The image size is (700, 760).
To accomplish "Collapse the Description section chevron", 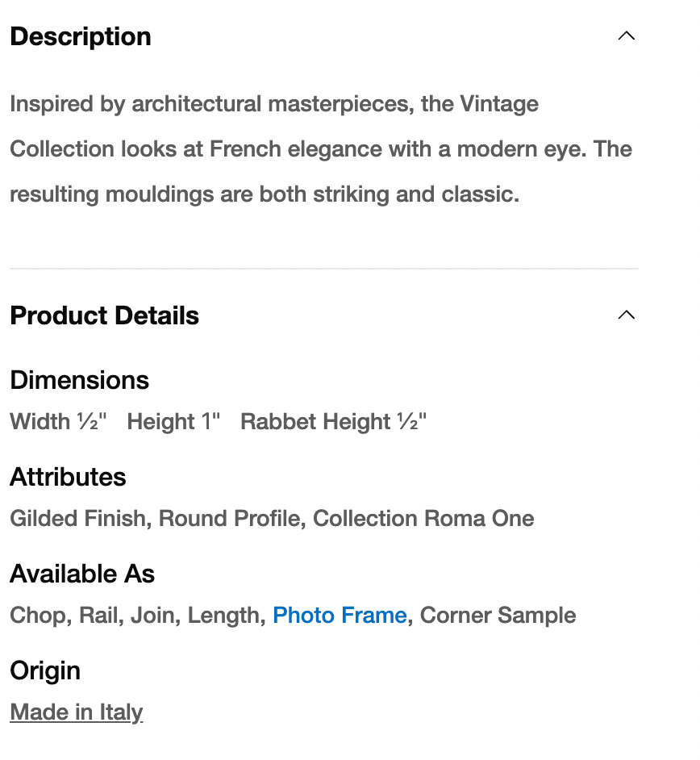I will click(x=626, y=36).
